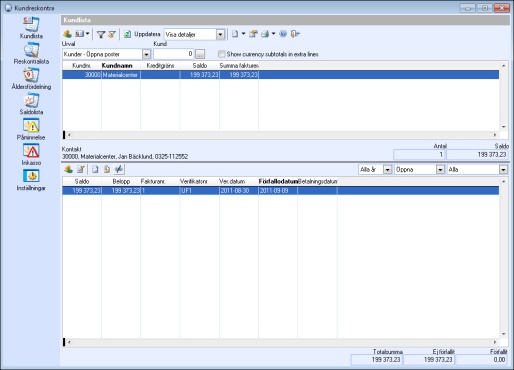The image size is (514, 370).
Task: Expand the arrow next to new document icon
Action: coord(243,34)
